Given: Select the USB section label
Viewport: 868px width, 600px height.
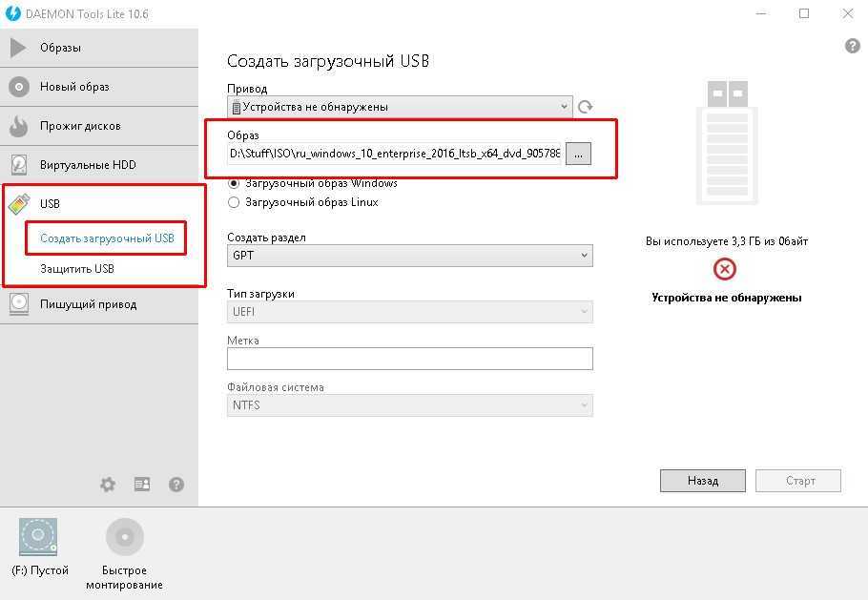Looking at the screenshot, I should (x=50, y=204).
